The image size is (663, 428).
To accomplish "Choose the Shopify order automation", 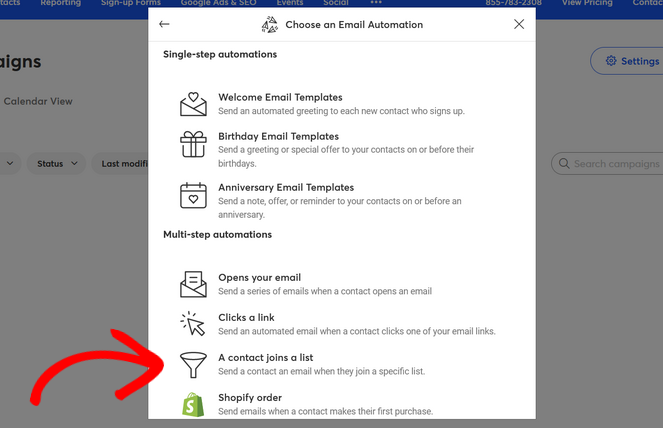I will 250,398.
